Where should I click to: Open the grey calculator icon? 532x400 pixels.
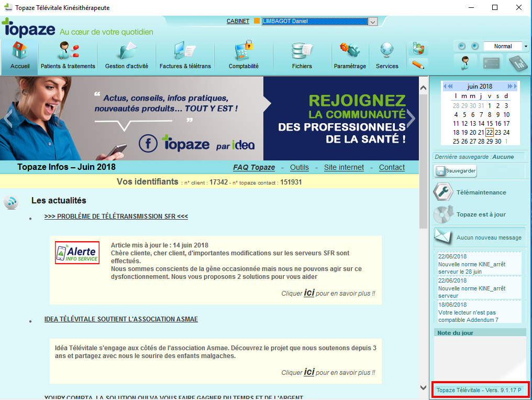[x=518, y=63]
